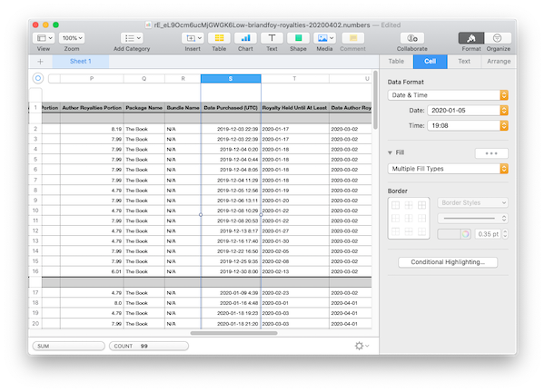Viewport: 545px width, 392px height.
Task: Open the Arrange inspector tab
Action: [499, 62]
